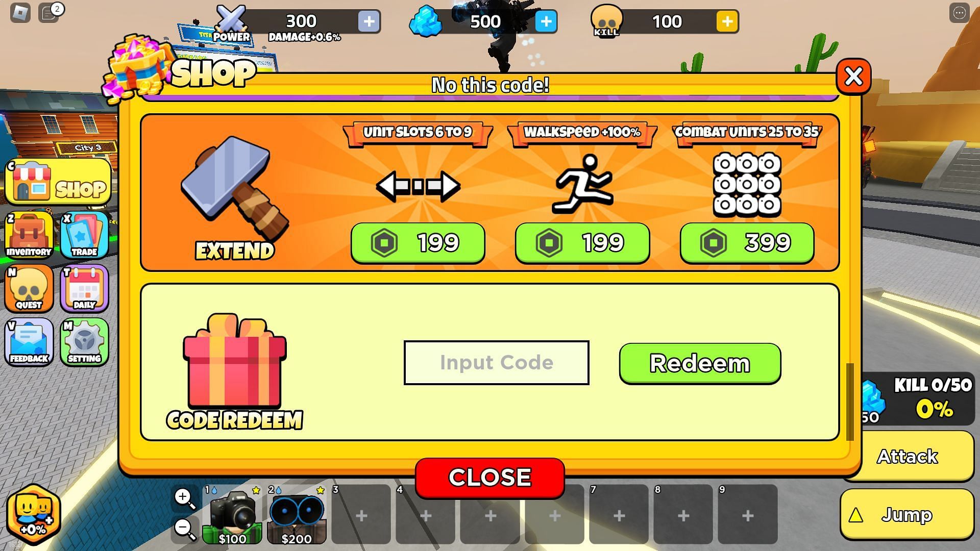Select the Trade icon
This screenshot has width=980, height=551.
85,235
